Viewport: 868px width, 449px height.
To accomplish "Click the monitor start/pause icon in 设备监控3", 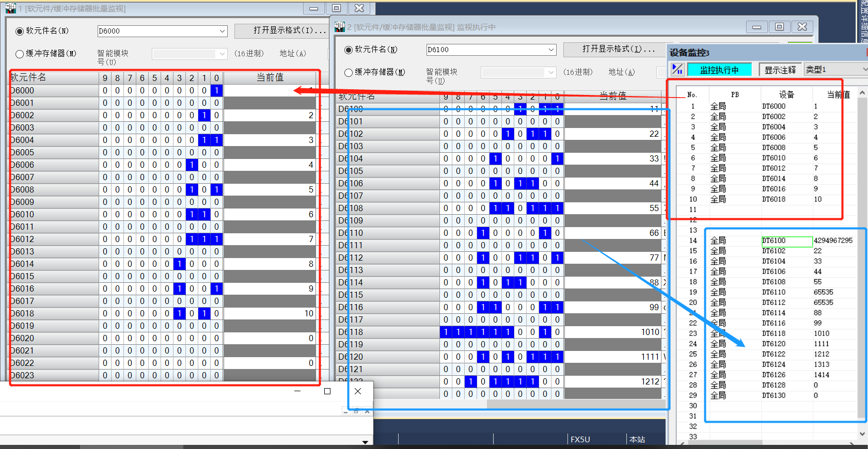I will [x=677, y=70].
